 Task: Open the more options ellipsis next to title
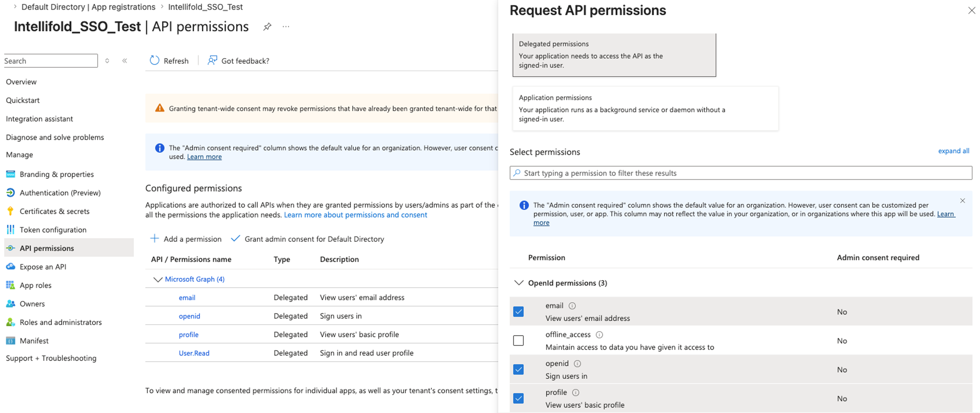286,27
